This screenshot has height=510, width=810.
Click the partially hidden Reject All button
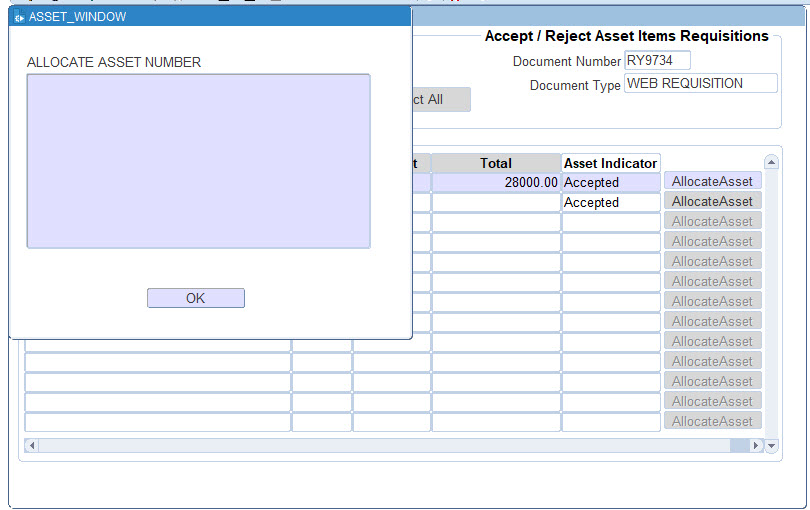441,99
